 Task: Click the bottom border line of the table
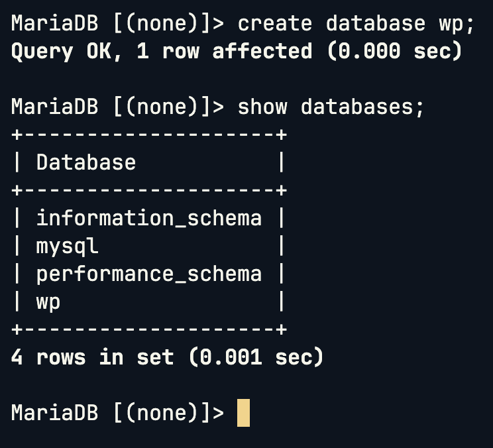(x=149, y=329)
